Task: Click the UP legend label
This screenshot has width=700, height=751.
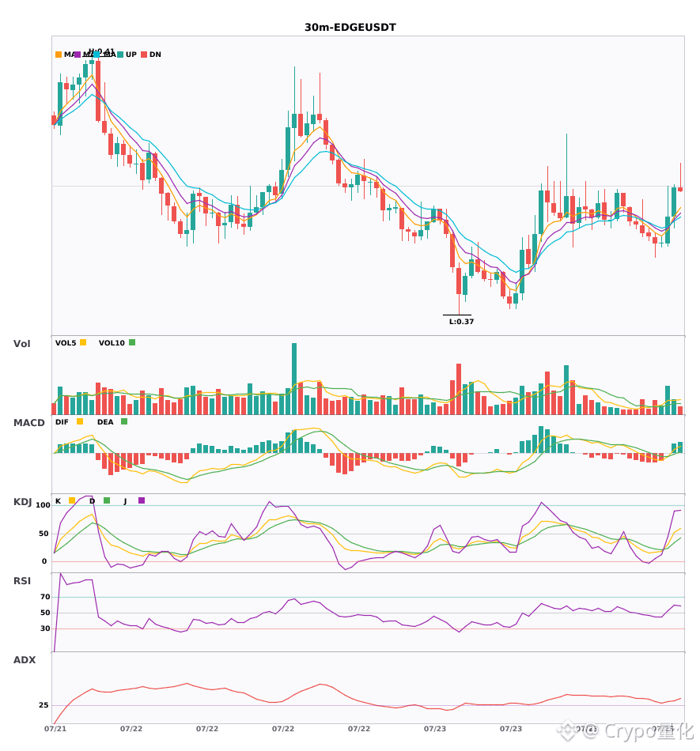Action: (131, 55)
